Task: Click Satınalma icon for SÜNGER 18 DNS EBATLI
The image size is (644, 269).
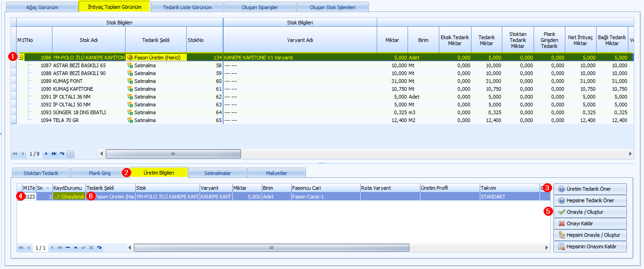Action: (130, 112)
